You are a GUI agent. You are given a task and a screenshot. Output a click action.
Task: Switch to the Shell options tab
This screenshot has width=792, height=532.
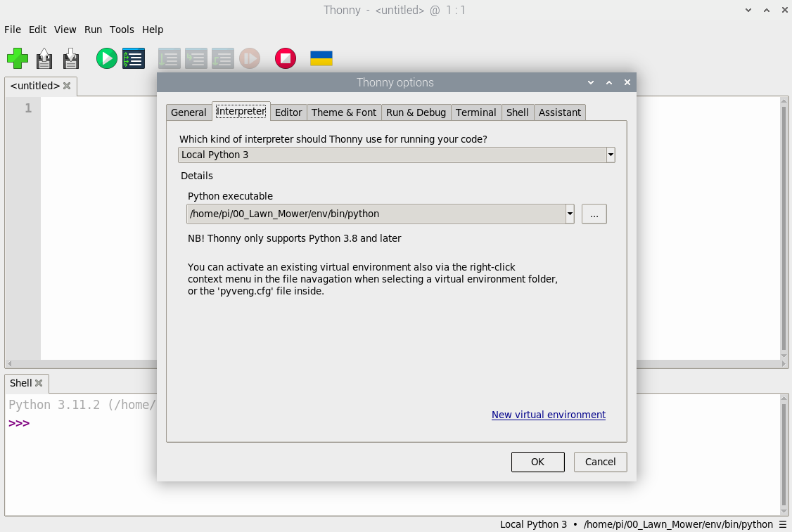[517, 112]
